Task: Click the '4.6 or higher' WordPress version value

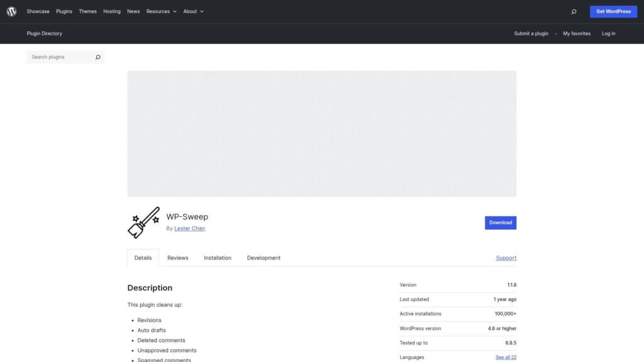Action: (502, 328)
